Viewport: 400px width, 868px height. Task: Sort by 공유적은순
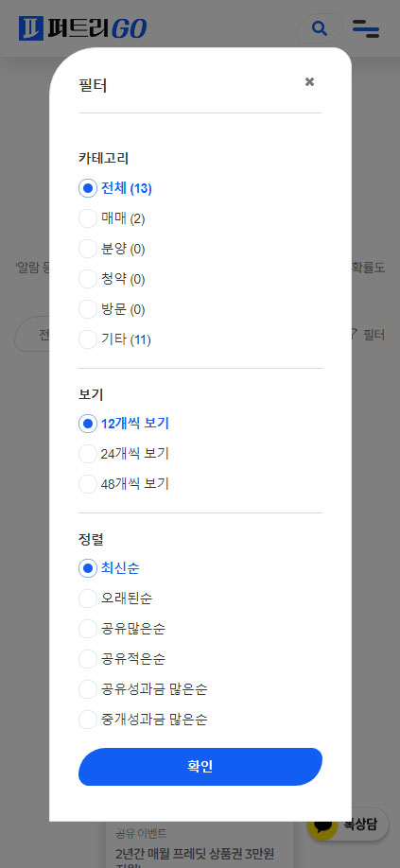click(x=122, y=659)
